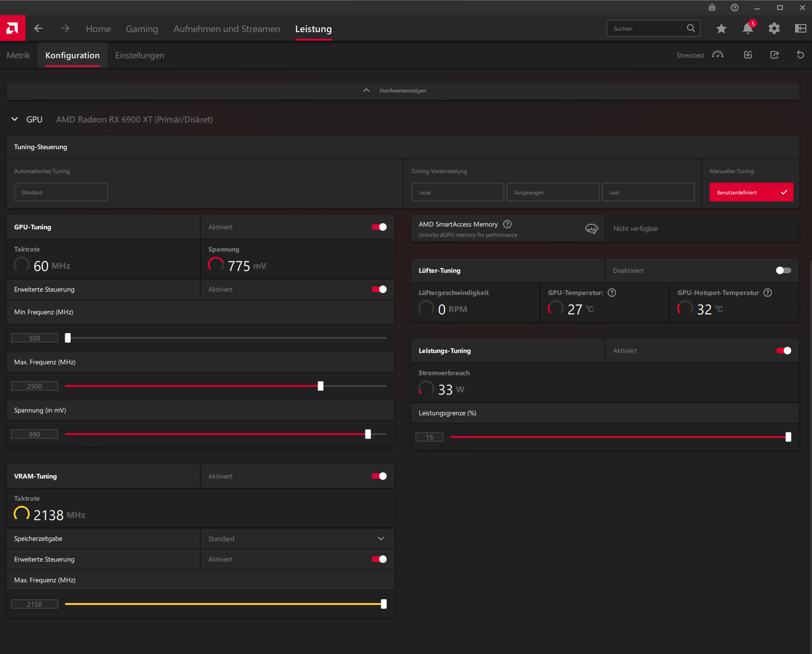This screenshot has width=812, height=654.
Task: Click VRAM Max. Frequenz field 2150
Action: coord(34,604)
